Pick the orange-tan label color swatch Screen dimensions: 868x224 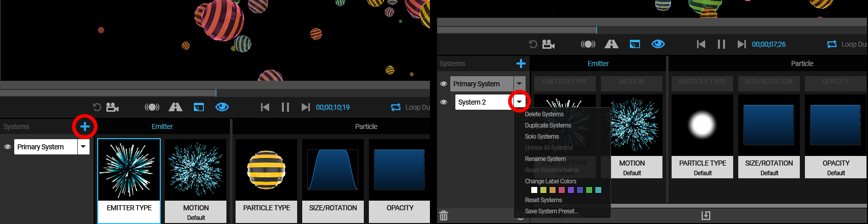click(x=553, y=190)
